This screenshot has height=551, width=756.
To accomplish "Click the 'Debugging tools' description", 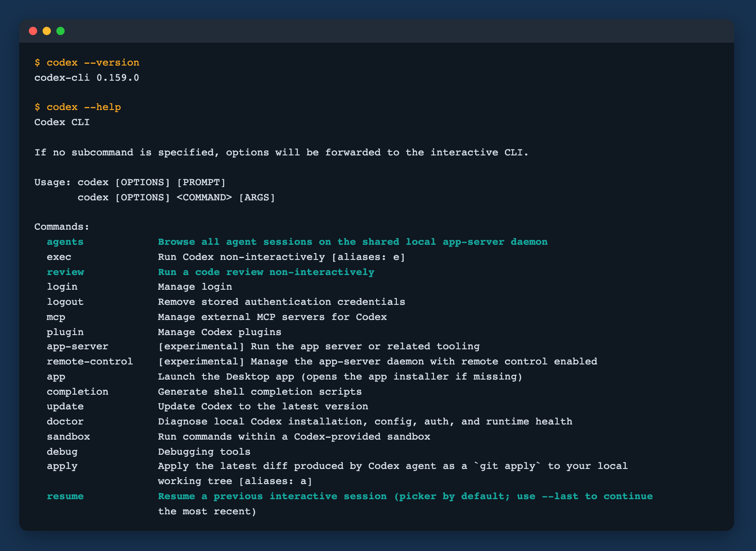I will 204,452.
